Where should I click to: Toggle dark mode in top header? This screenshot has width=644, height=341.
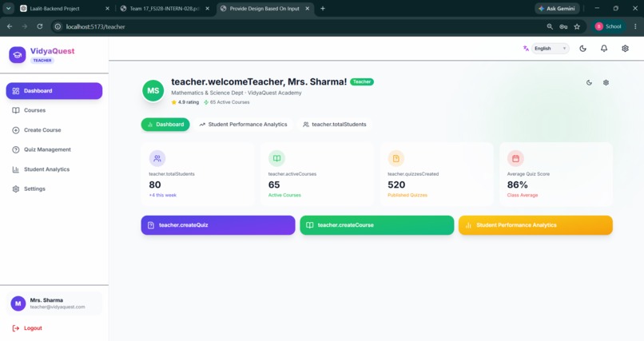coord(582,49)
